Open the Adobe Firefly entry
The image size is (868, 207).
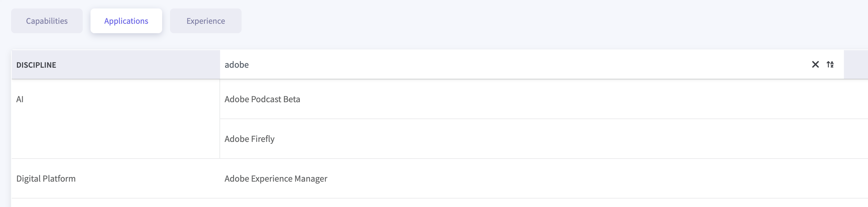(x=249, y=139)
